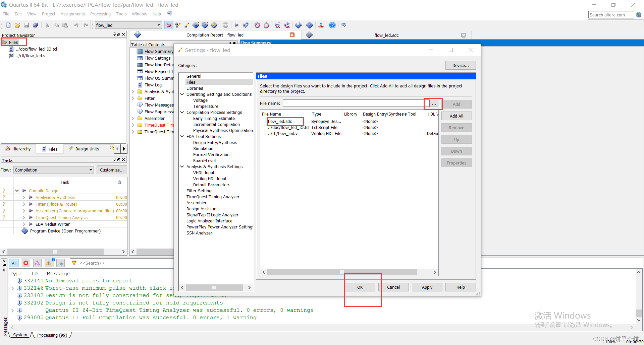Click the stopwatch timing icon in toolbar

click(266, 25)
